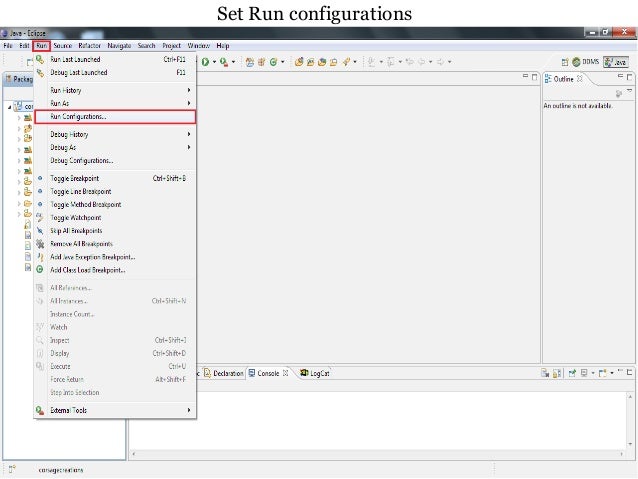Click the Remove All Breakpoints icon

(40, 244)
